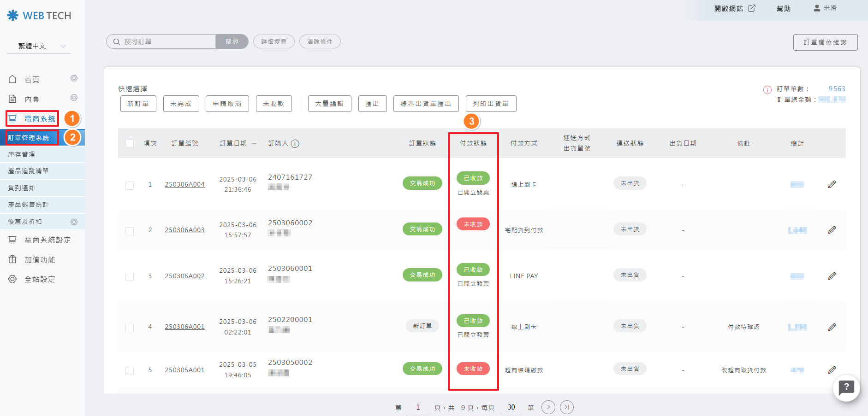Click the 未收款 quick filter button

(x=273, y=104)
